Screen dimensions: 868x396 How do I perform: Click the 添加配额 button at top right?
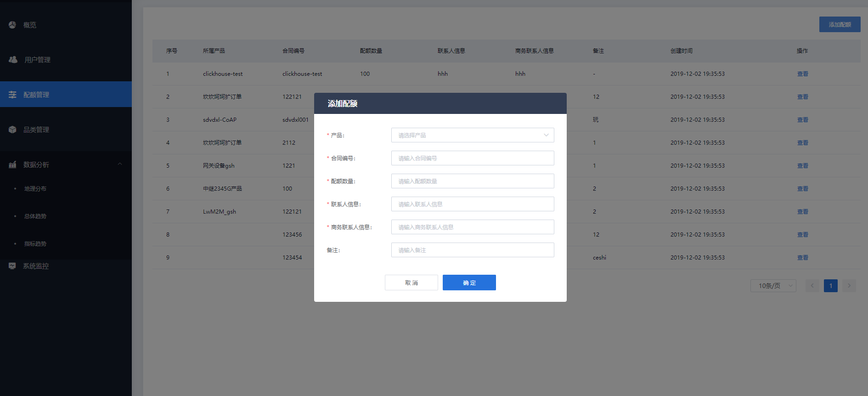[840, 24]
